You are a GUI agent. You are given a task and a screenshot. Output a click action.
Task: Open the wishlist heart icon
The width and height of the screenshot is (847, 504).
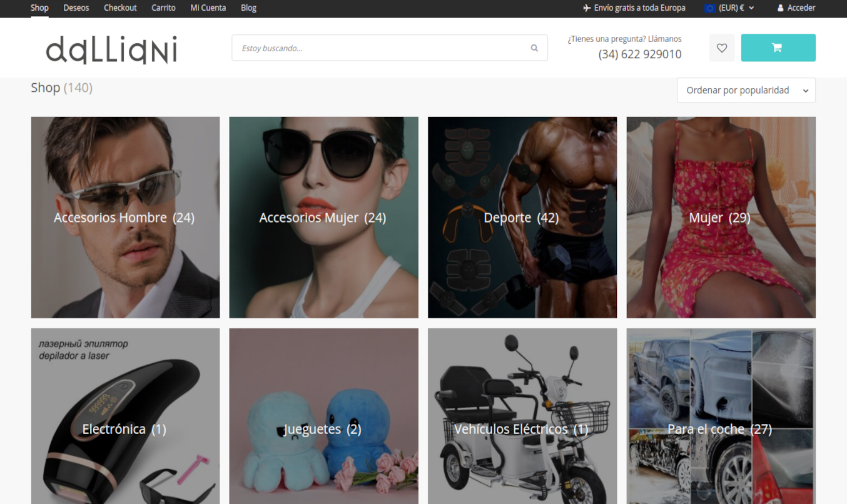tap(722, 48)
